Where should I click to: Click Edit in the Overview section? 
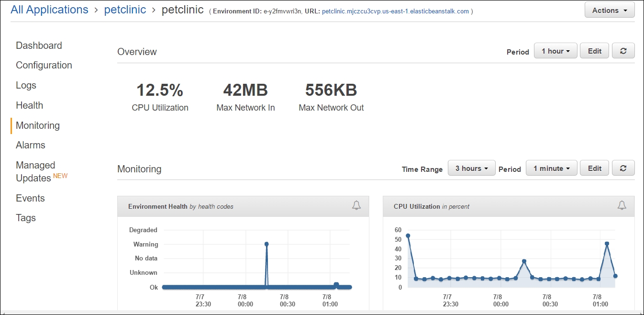coord(595,51)
